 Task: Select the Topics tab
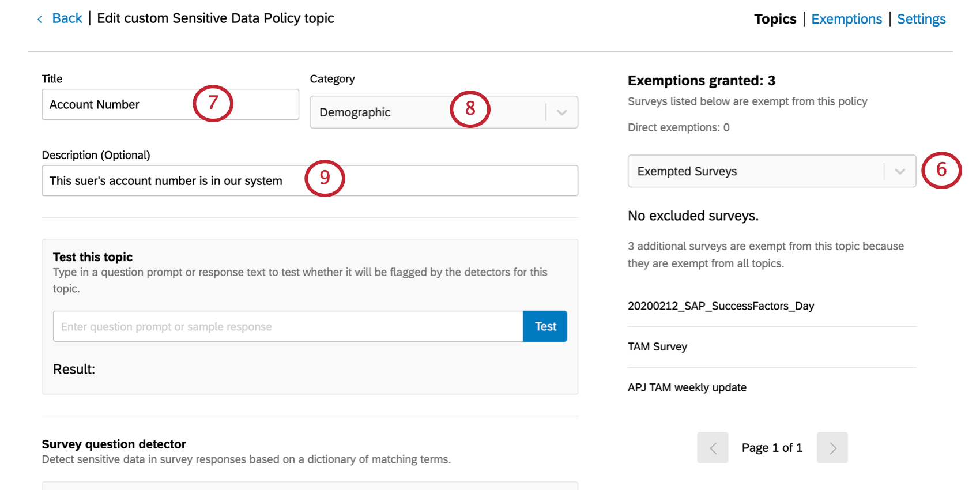[775, 19]
